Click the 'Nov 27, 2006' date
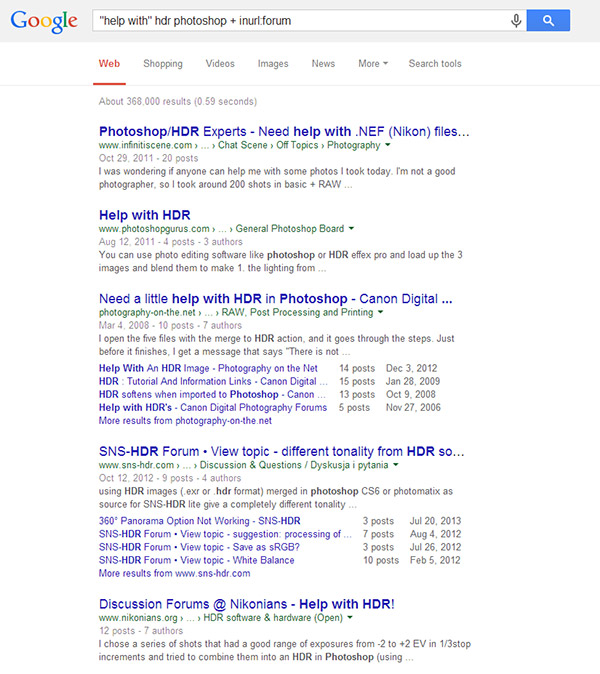This screenshot has width=600, height=674. (x=413, y=407)
